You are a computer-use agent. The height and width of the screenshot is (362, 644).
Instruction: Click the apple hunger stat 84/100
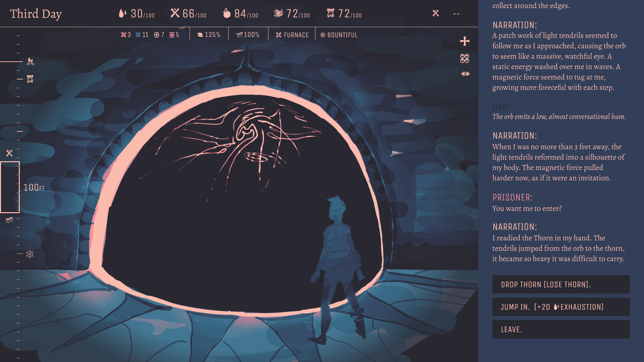click(x=240, y=14)
